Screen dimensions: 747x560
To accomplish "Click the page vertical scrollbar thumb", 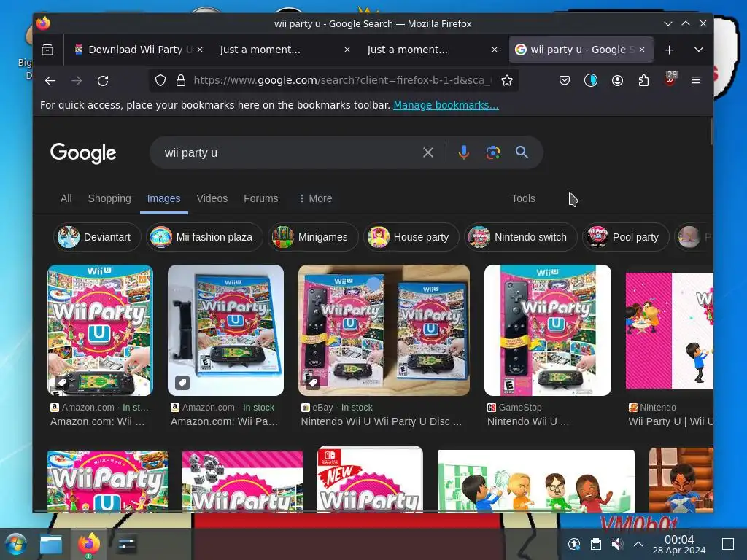I will 711,131.
